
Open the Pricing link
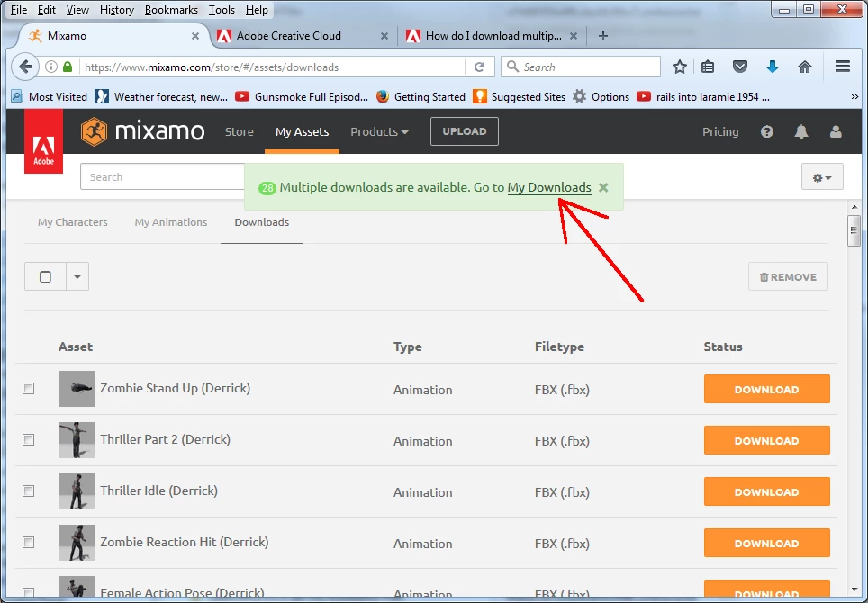tap(720, 131)
